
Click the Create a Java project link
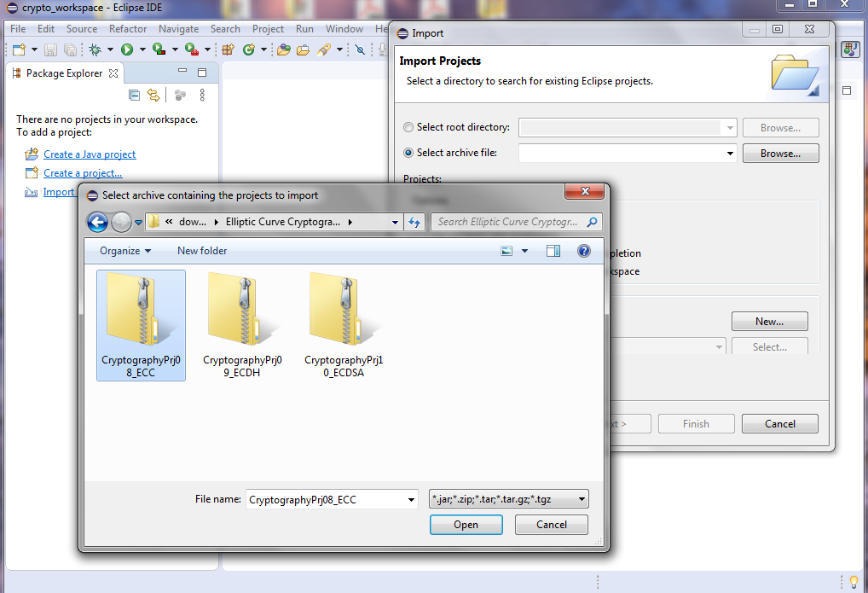click(x=88, y=154)
